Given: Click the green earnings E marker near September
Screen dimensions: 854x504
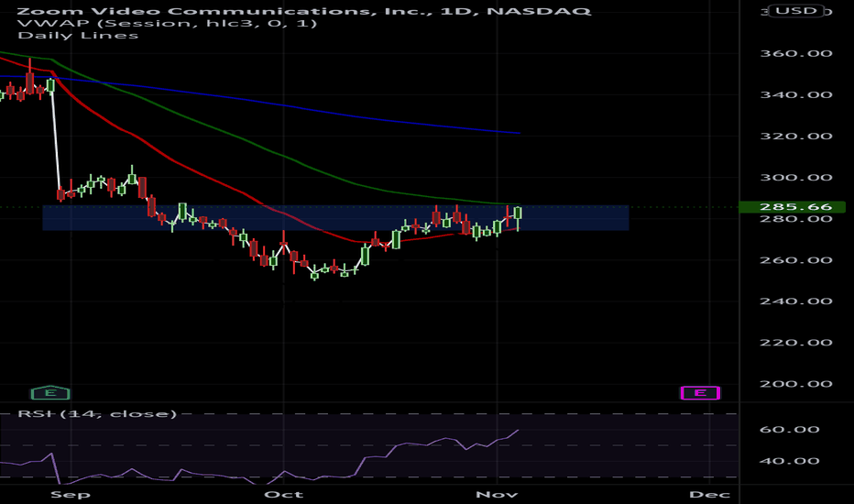Looking at the screenshot, I should pos(50,392).
